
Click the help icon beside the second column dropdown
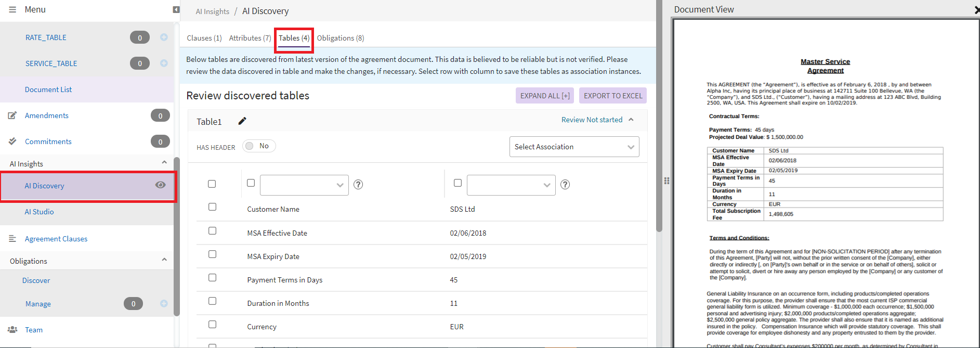565,185
